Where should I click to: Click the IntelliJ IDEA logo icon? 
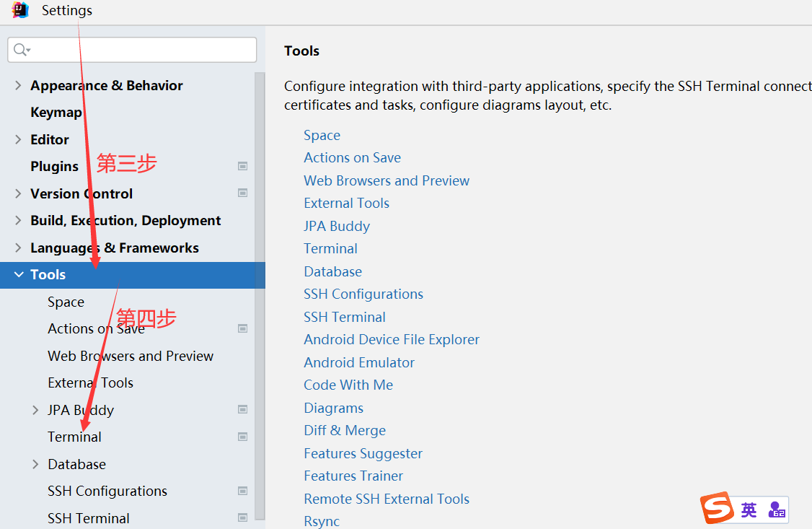(x=20, y=10)
